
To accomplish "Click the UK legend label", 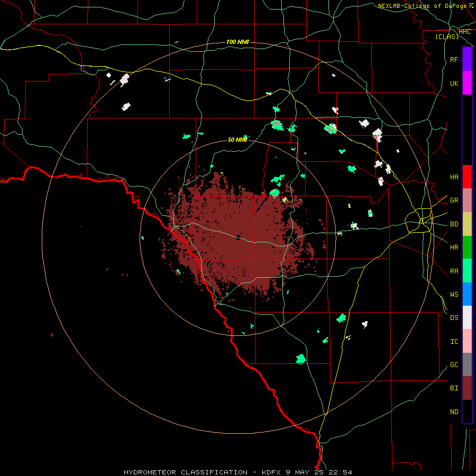I will coord(454,83).
